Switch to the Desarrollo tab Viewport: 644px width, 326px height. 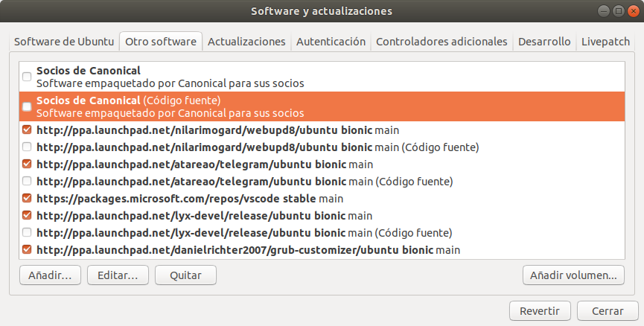point(544,42)
